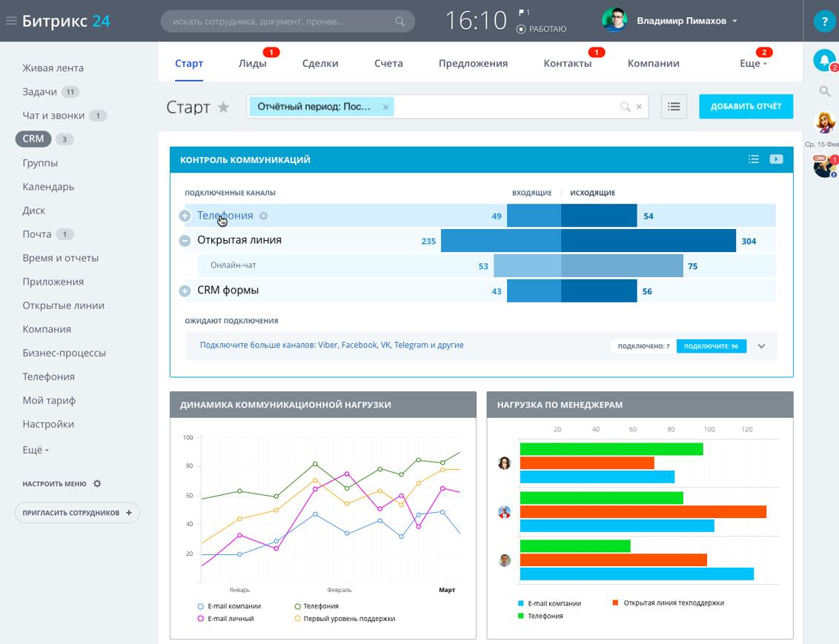Open the Еще dropdown in CRM tabs
This screenshot has width=839, height=644.
pyautogui.click(x=752, y=64)
